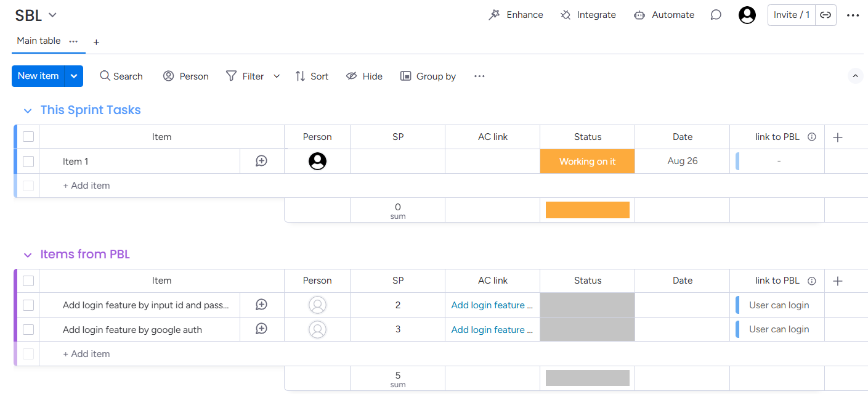Viewport: 868px width, 394px height.
Task: Click Date column header in Items from PBL
Action: (x=682, y=281)
